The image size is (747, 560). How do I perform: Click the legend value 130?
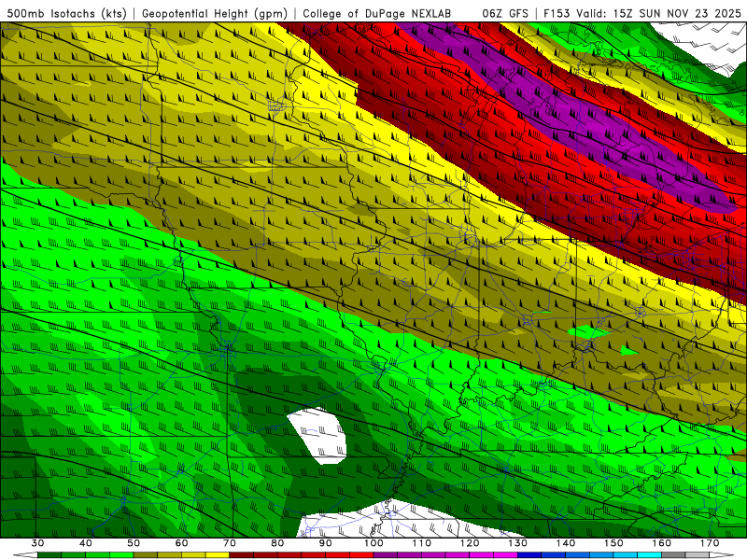pyautogui.click(x=517, y=543)
